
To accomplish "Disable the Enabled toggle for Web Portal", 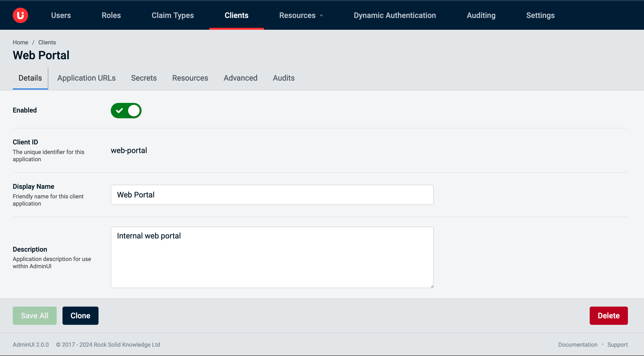I will 126,110.
